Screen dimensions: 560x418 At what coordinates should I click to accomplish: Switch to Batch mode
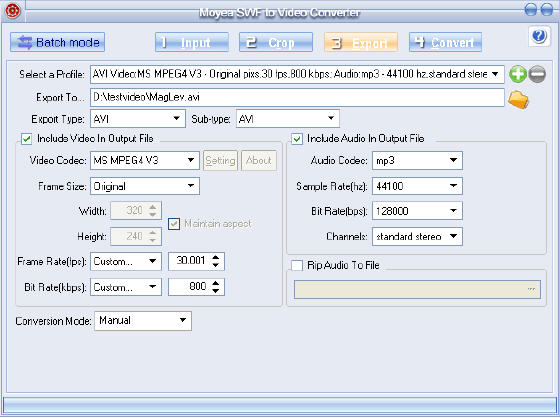point(58,42)
